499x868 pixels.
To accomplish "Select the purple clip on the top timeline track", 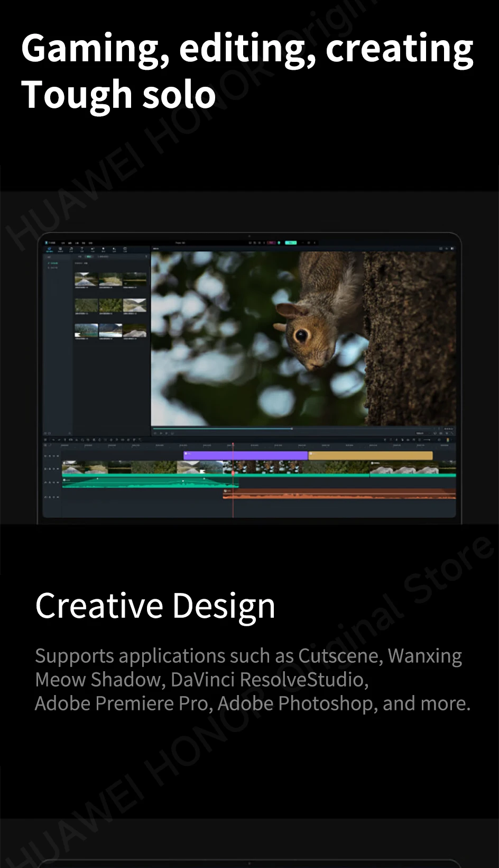I will pyautogui.click(x=245, y=455).
